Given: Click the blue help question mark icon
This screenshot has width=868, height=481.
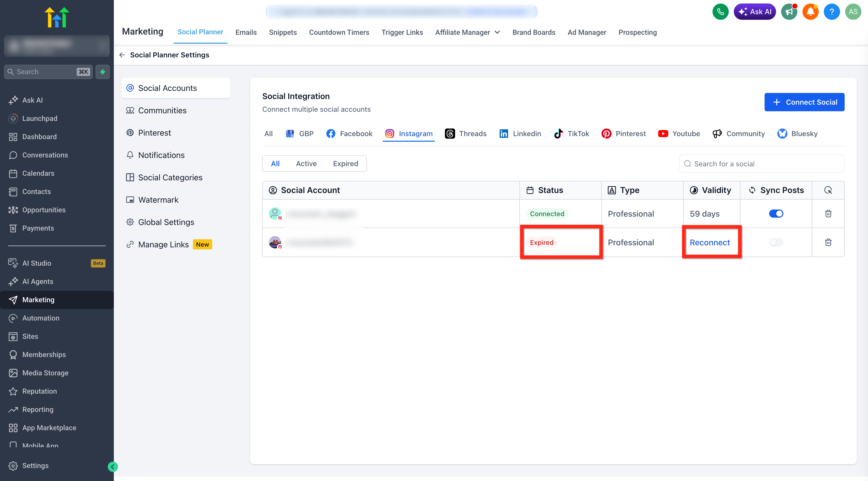Looking at the screenshot, I should pos(832,12).
